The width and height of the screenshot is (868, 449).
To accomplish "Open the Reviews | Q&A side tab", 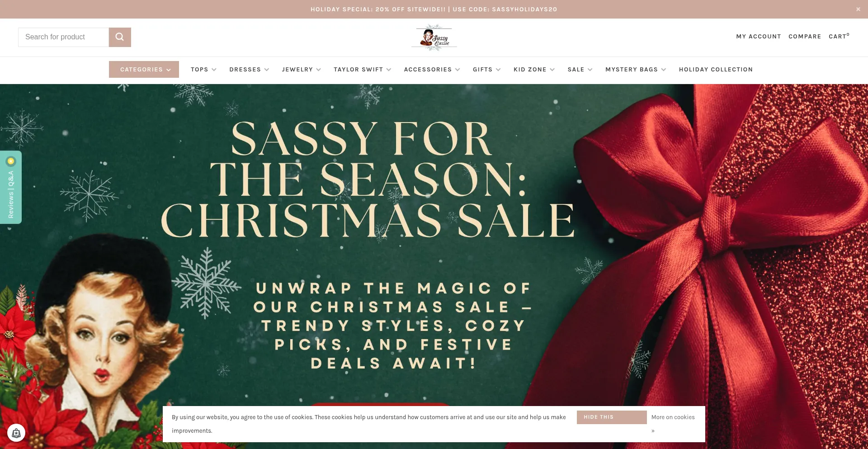I will (x=11, y=187).
